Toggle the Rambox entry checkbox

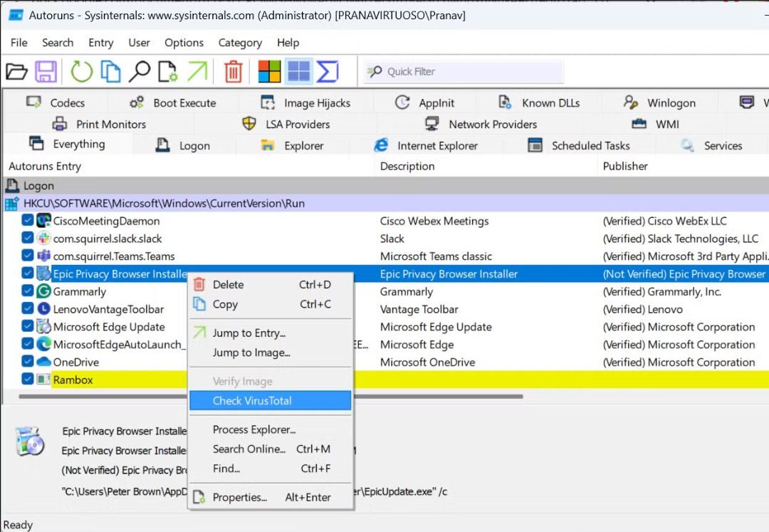pos(28,380)
